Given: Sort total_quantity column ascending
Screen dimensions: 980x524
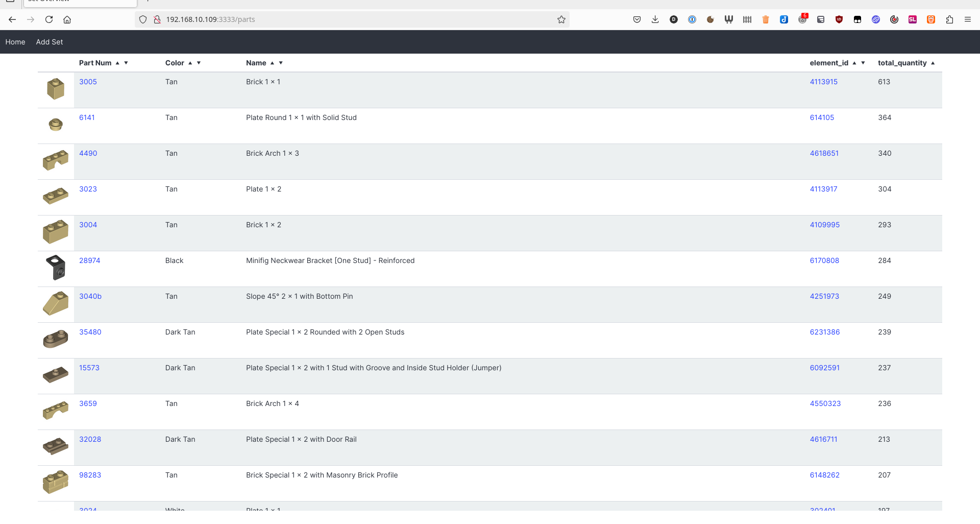Looking at the screenshot, I should tap(933, 63).
